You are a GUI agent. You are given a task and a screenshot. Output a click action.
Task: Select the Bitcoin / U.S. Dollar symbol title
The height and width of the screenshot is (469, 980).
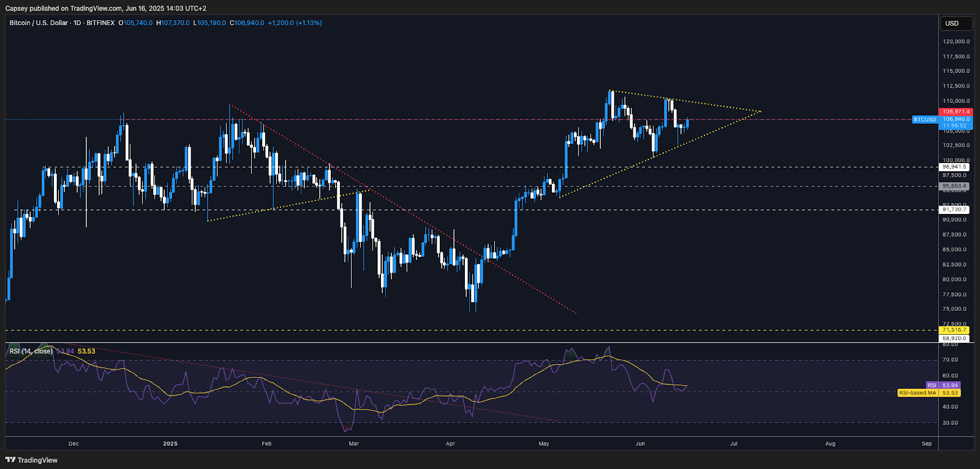point(39,23)
